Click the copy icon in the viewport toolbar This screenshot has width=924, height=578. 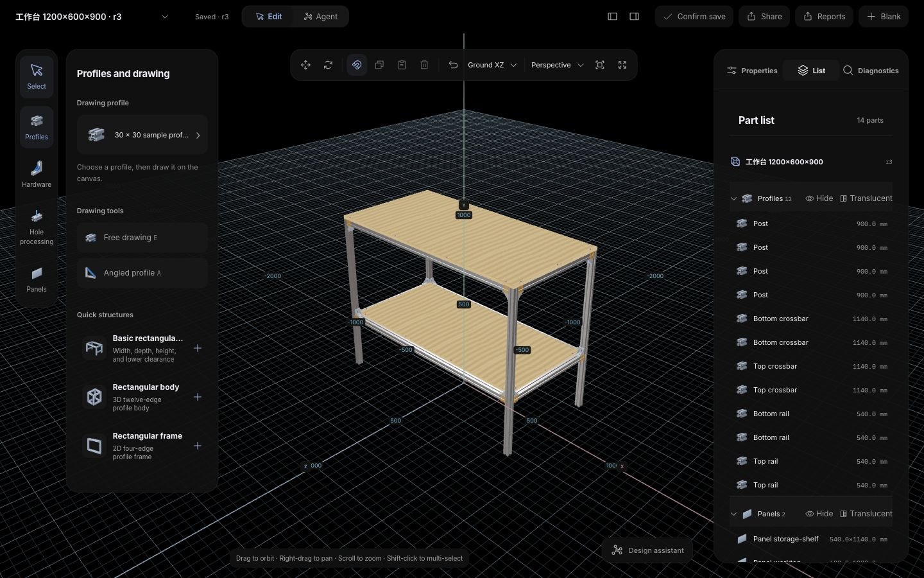[x=379, y=65]
